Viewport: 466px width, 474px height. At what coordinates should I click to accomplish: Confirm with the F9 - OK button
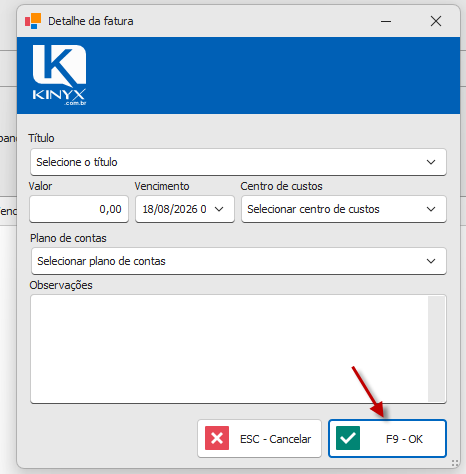[387, 439]
